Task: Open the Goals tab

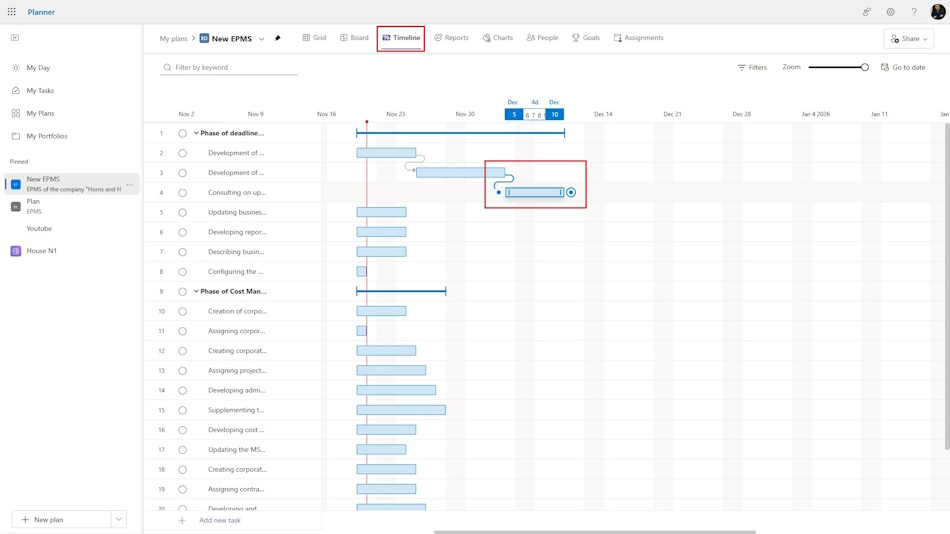Action: click(586, 38)
